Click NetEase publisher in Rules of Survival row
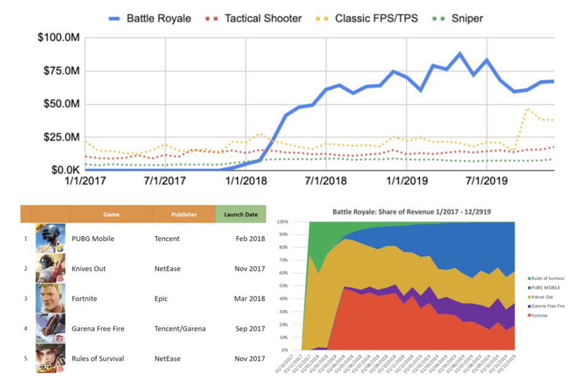This screenshot has height=381, width=588. tap(167, 358)
